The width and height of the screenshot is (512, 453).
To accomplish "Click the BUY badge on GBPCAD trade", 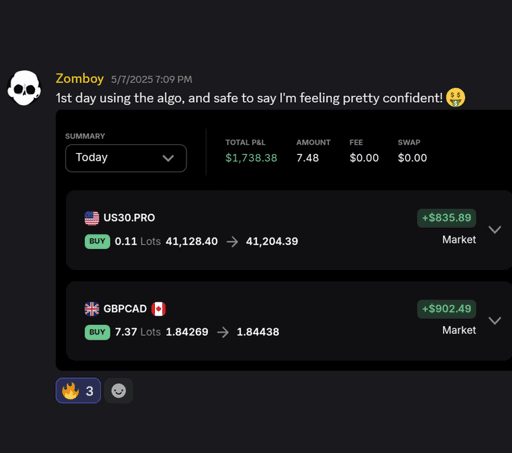I will click(97, 332).
